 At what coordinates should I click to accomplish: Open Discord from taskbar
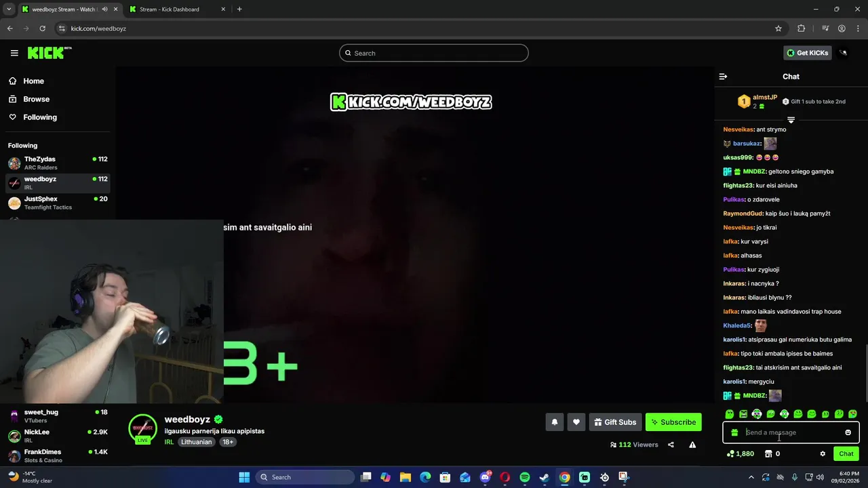point(485,477)
